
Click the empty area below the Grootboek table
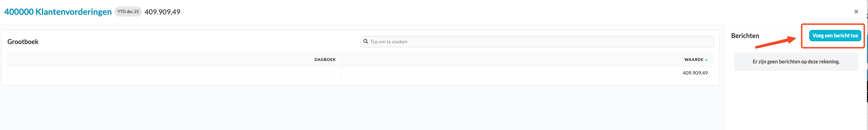[361, 107]
